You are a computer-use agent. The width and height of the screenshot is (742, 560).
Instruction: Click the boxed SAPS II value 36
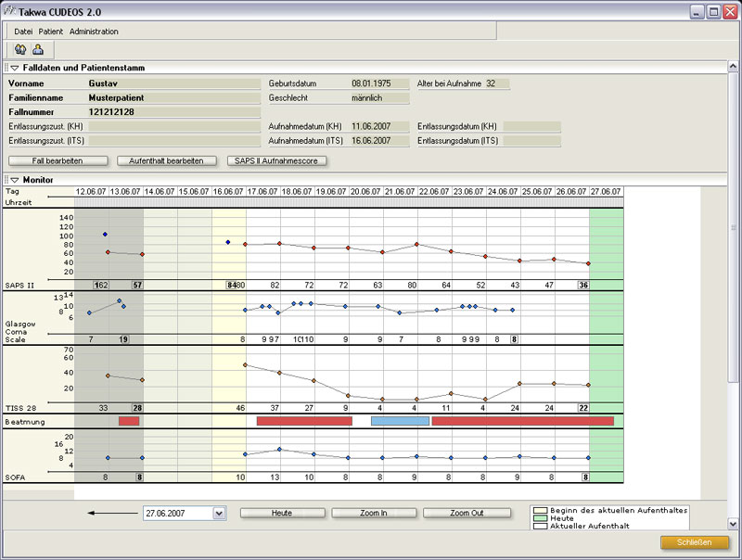(x=583, y=286)
